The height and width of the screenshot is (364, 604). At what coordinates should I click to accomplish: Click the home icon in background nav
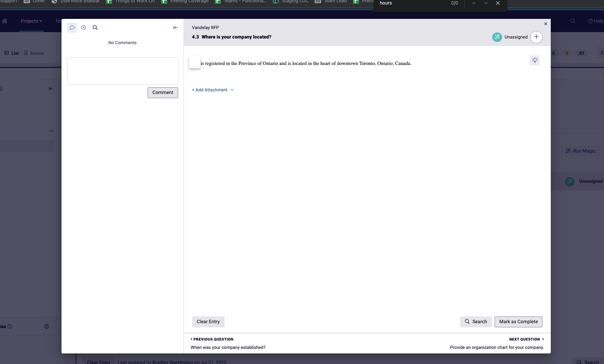tap(5, 21)
